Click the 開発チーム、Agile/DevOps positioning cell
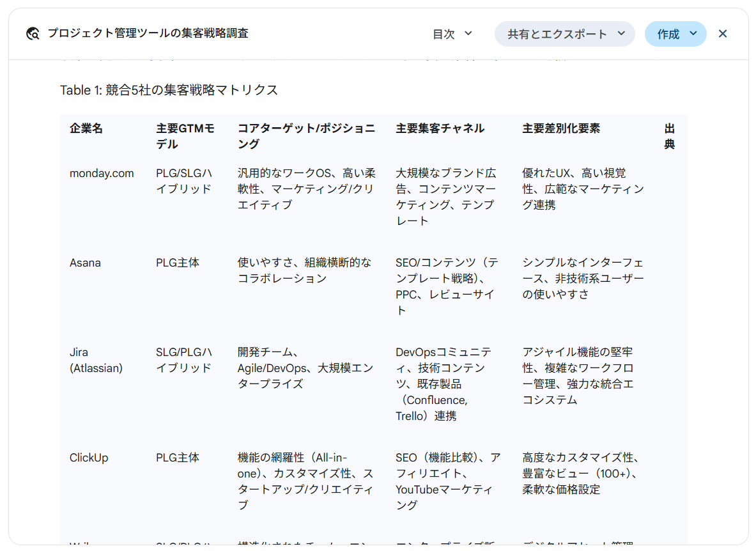The height and width of the screenshot is (551, 756). click(305, 368)
